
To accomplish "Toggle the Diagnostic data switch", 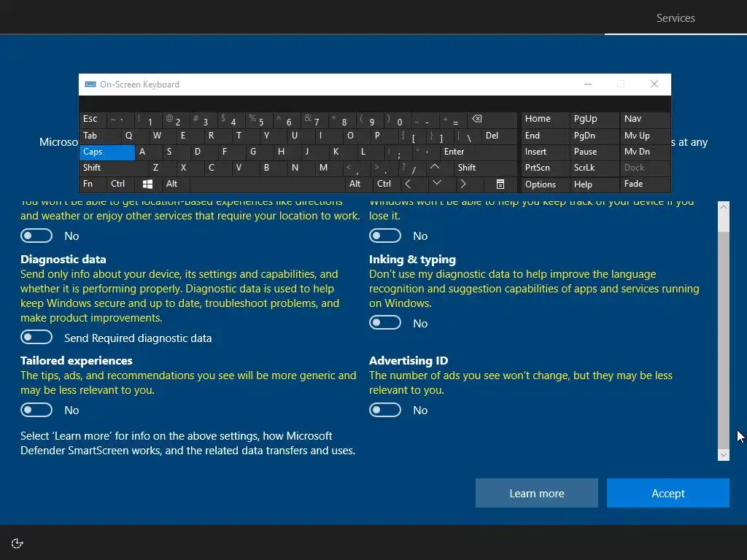I will [36, 337].
